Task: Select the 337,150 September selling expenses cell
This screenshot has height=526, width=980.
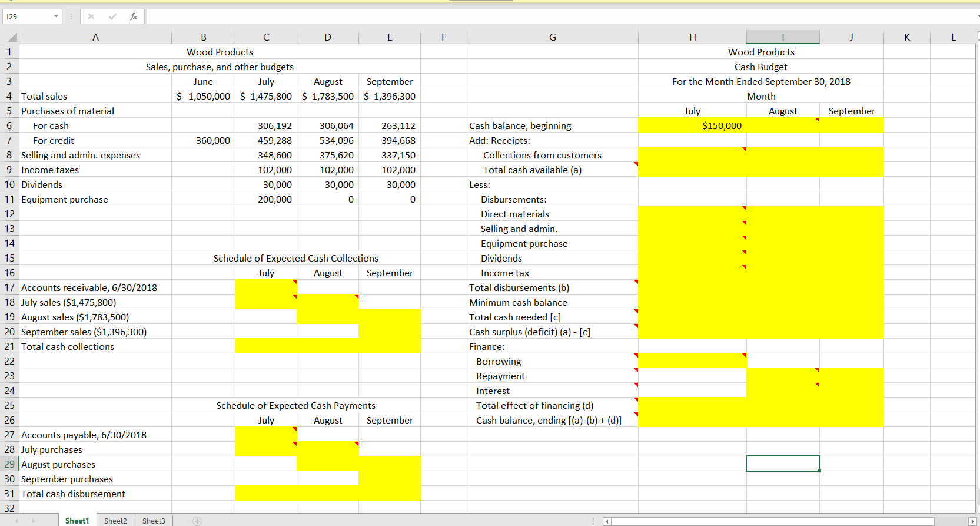Action: (x=390, y=155)
